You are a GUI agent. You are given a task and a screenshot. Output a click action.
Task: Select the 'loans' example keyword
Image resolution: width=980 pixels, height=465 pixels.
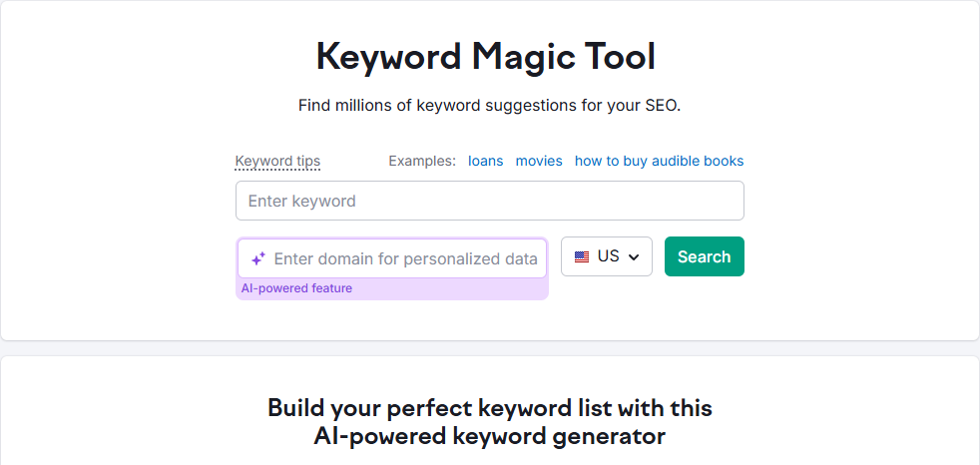click(x=486, y=162)
